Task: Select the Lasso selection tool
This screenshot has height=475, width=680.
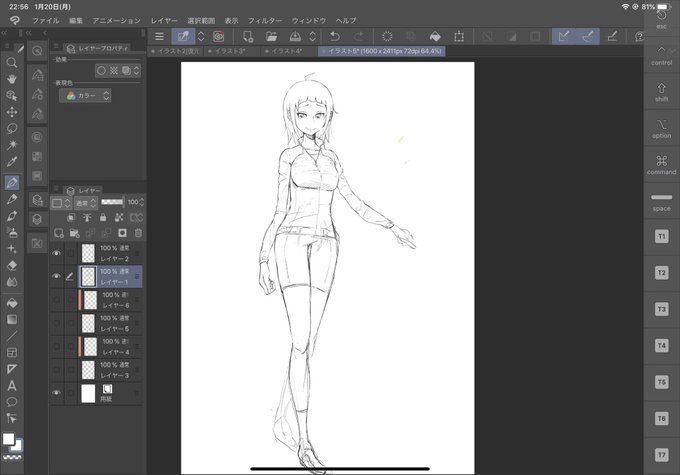Action: pos(12,128)
